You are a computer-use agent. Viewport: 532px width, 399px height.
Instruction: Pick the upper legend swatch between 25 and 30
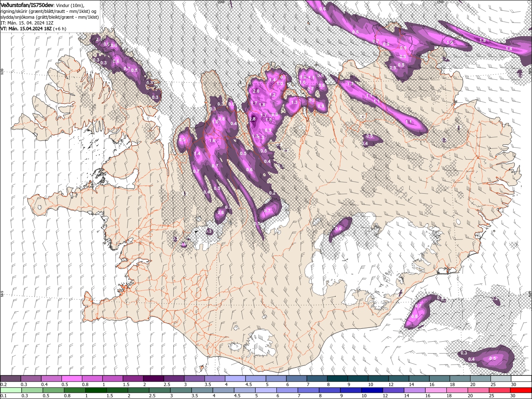[x=501, y=379]
